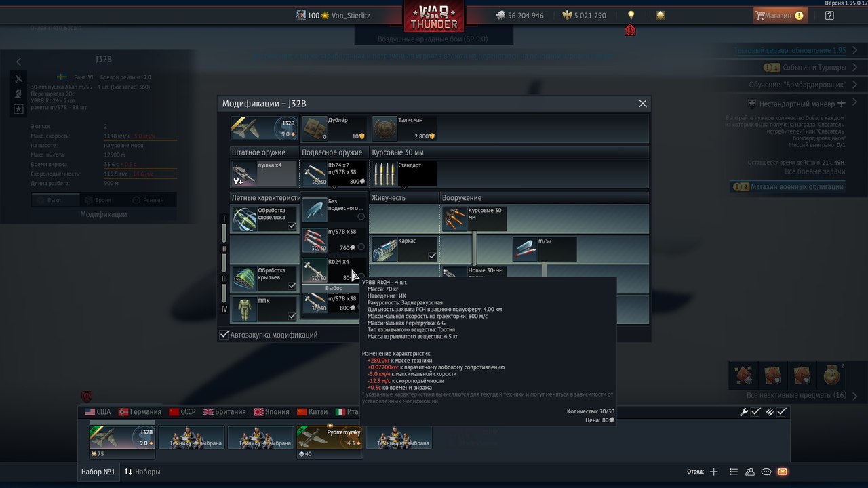The height and width of the screenshot is (488, 868).
Task: Open the contacts list icon
Action: point(733,472)
